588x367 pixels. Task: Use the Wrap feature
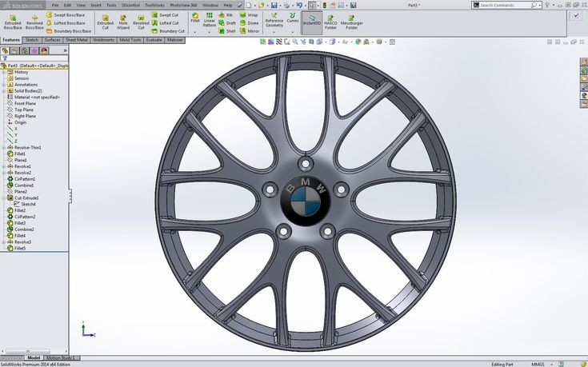click(x=249, y=15)
